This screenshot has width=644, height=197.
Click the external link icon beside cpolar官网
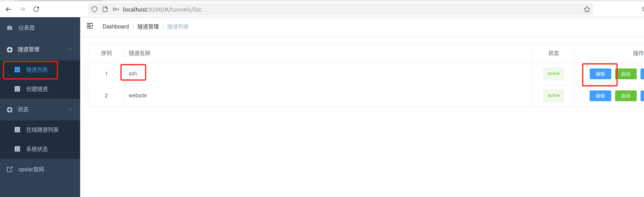pos(10,169)
